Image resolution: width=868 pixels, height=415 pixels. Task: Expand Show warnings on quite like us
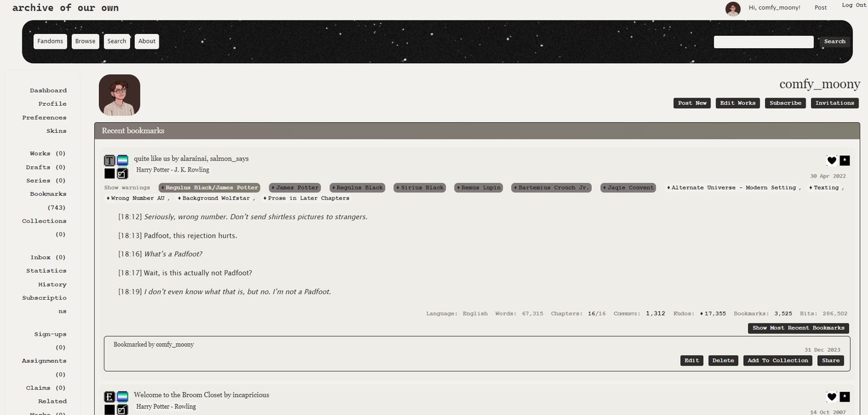tap(127, 188)
